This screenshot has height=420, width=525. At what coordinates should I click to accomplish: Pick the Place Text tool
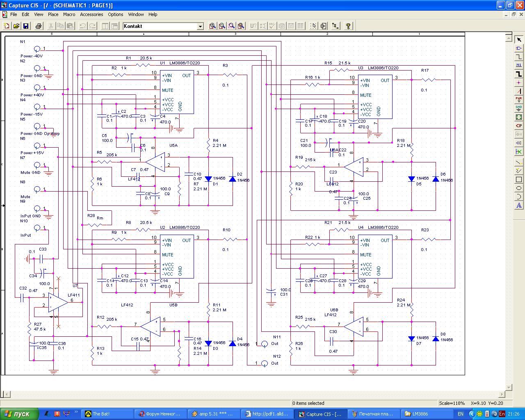tap(519, 205)
